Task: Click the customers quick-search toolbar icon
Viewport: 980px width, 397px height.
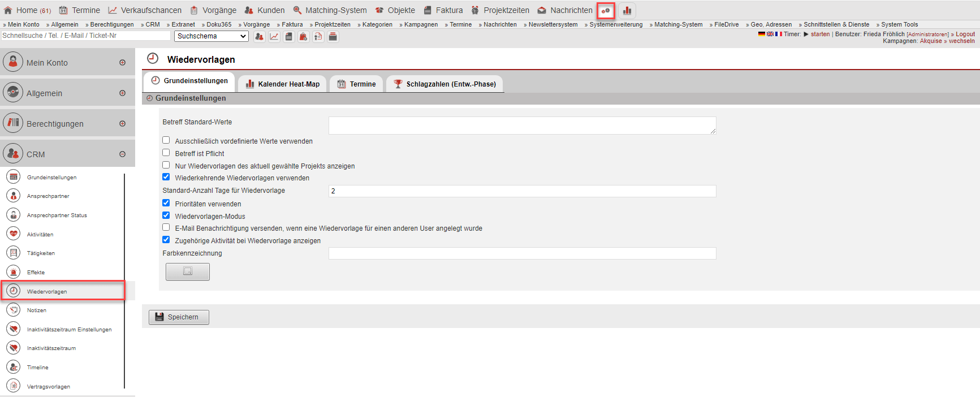Action: 259,37
